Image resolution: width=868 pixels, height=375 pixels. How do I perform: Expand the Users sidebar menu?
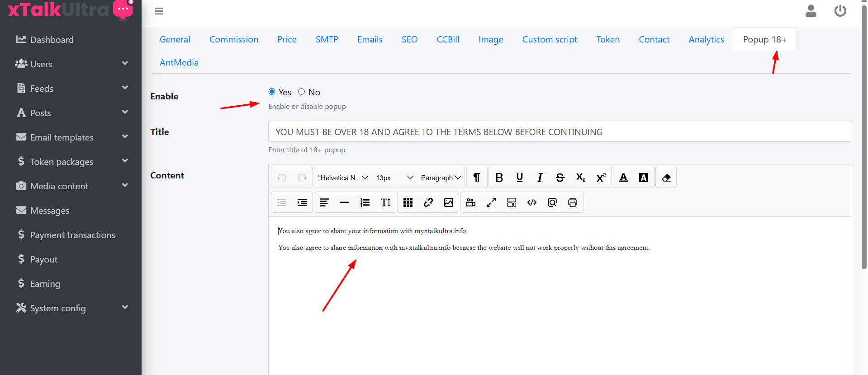click(71, 64)
